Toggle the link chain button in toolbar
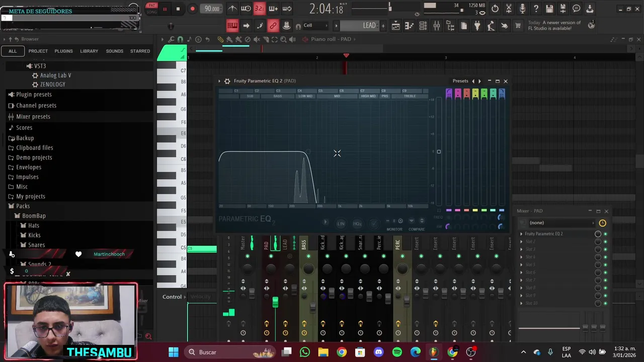Viewport: 644px width, 362px height. [x=273, y=26]
